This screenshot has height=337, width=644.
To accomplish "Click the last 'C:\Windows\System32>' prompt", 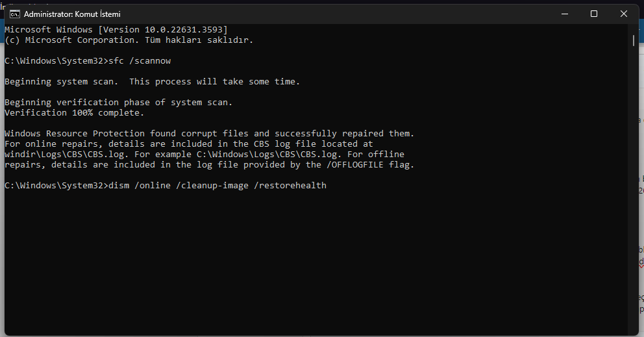I will click(x=56, y=185).
